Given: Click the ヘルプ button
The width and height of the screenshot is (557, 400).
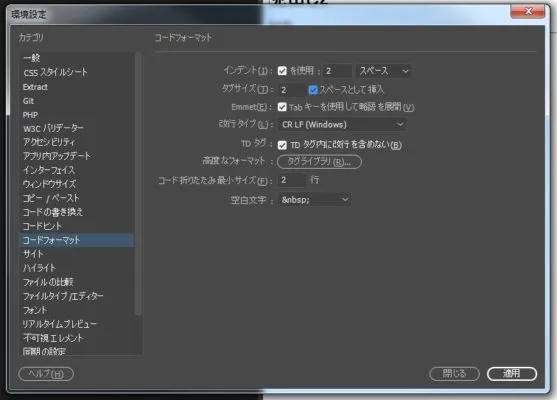Looking at the screenshot, I should (x=46, y=374).
